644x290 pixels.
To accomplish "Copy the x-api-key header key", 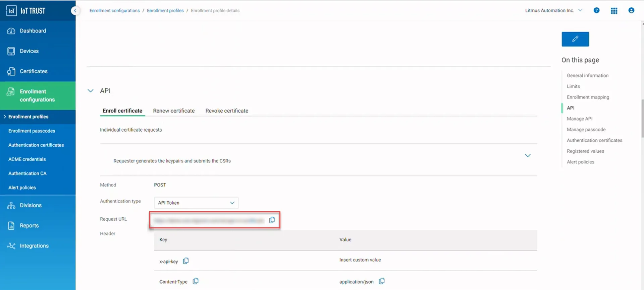I will [186, 261].
